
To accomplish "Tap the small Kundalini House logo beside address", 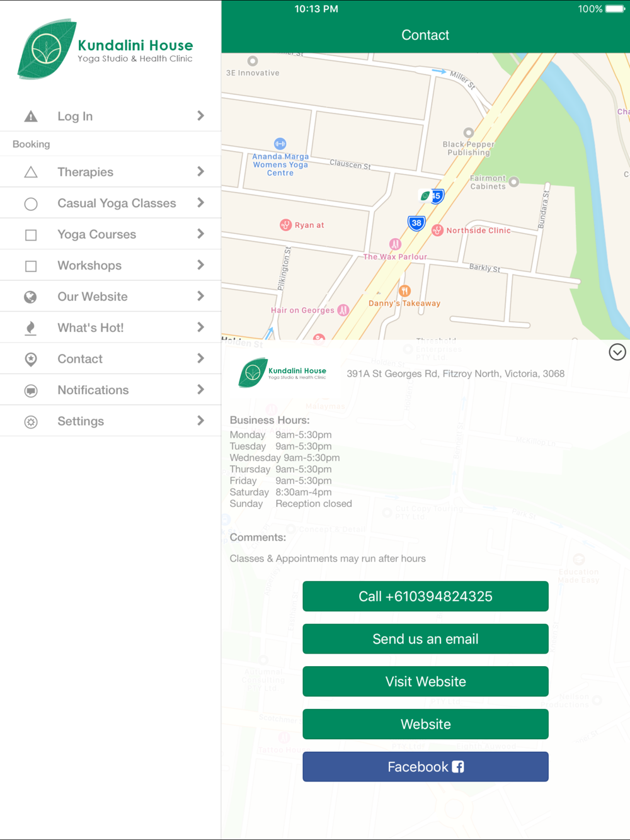I will 283,373.
